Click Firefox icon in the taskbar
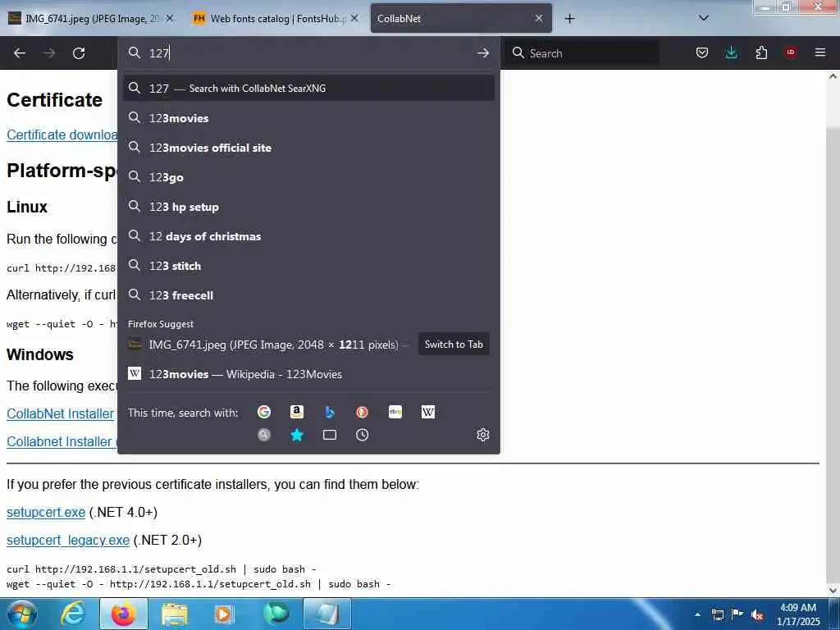The width and height of the screenshot is (840, 630). tap(123, 614)
